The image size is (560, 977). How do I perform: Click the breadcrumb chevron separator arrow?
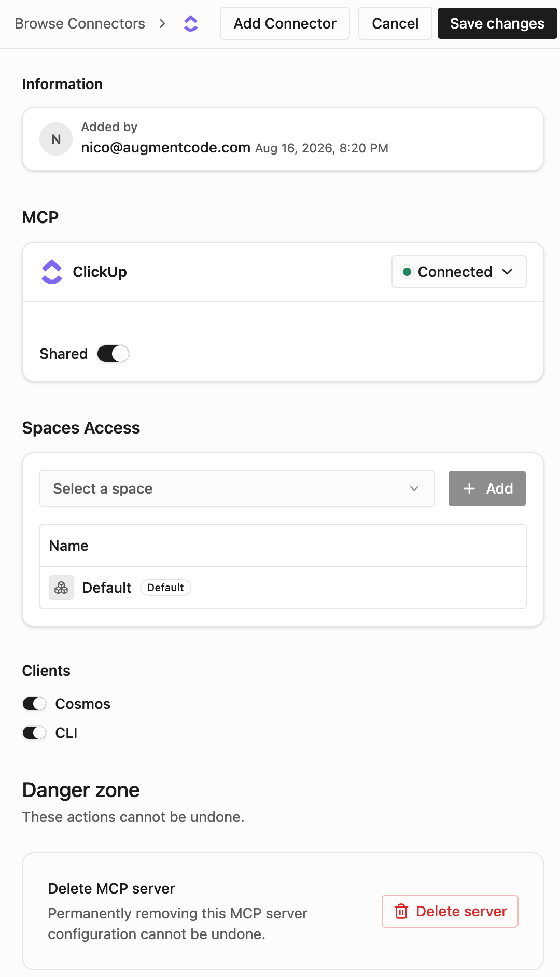click(x=162, y=23)
